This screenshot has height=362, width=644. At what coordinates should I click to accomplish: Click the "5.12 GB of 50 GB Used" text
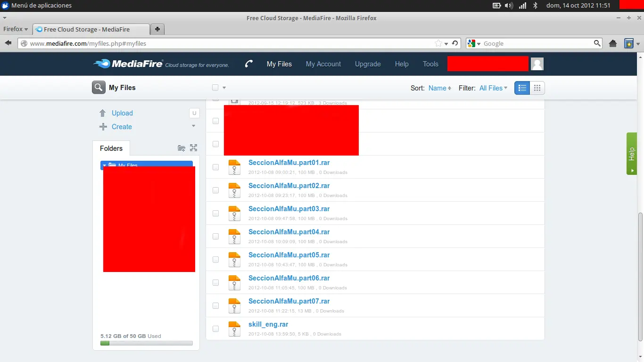(x=131, y=336)
